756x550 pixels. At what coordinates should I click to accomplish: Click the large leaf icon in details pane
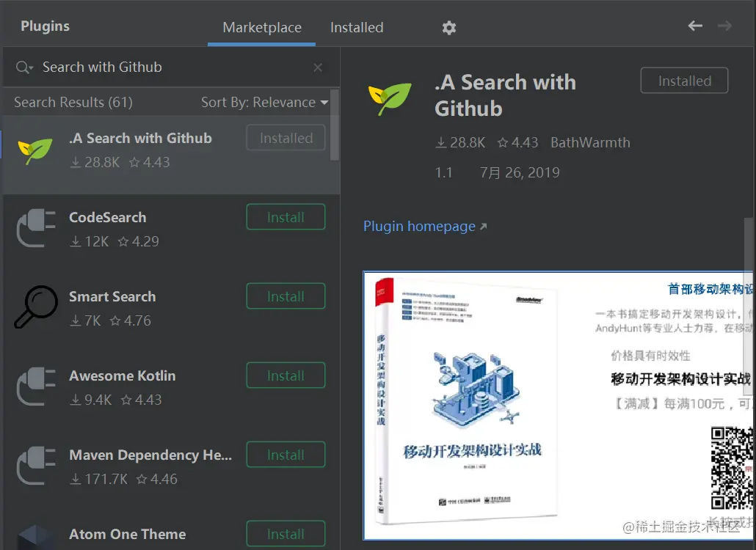point(390,99)
